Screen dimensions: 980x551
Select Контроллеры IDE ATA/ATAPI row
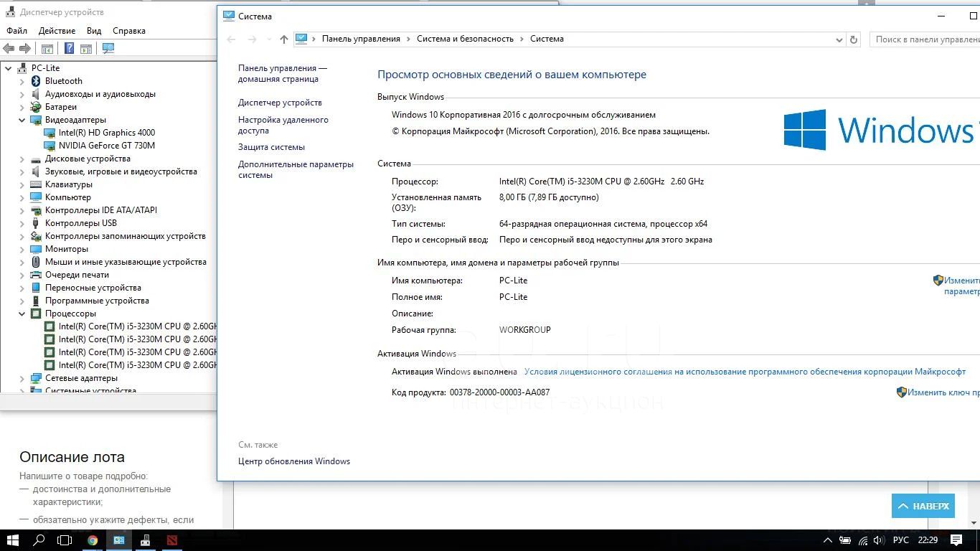[101, 210]
